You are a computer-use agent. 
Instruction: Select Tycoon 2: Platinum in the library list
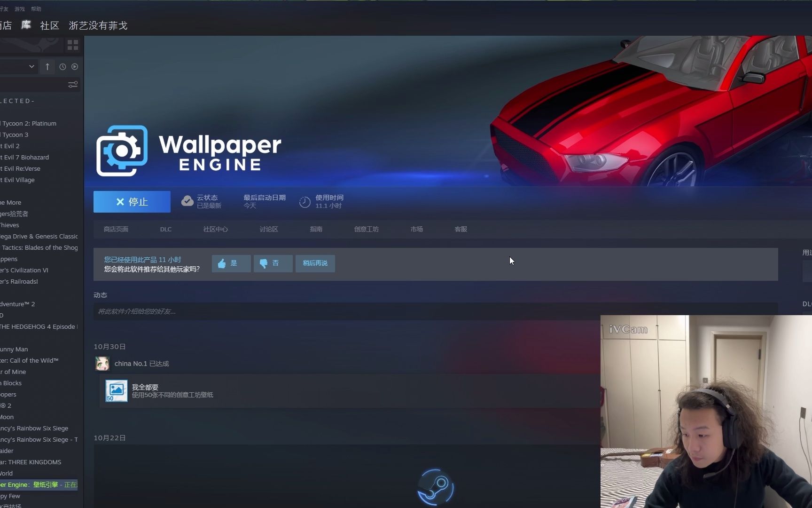(39, 123)
